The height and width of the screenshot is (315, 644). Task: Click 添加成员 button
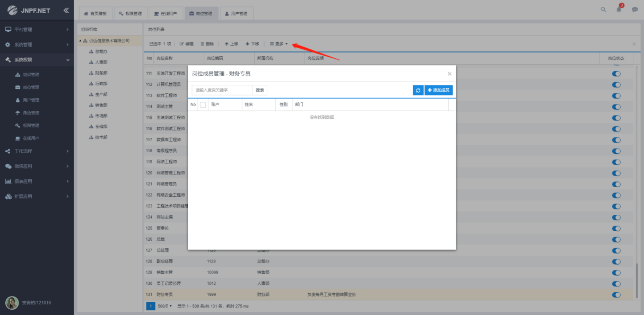click(439, 90)
